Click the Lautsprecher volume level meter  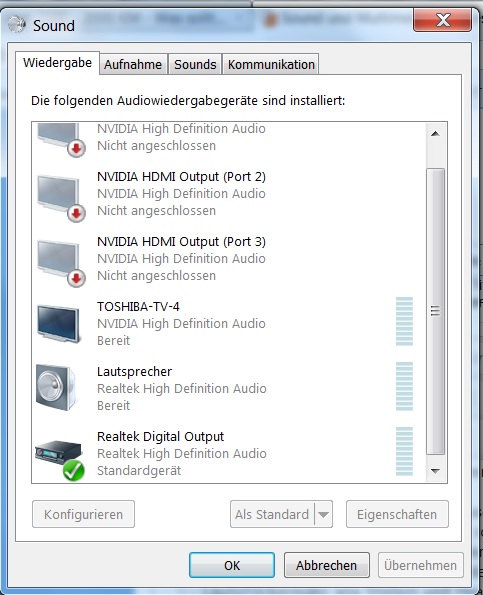[x=404, y=386]
